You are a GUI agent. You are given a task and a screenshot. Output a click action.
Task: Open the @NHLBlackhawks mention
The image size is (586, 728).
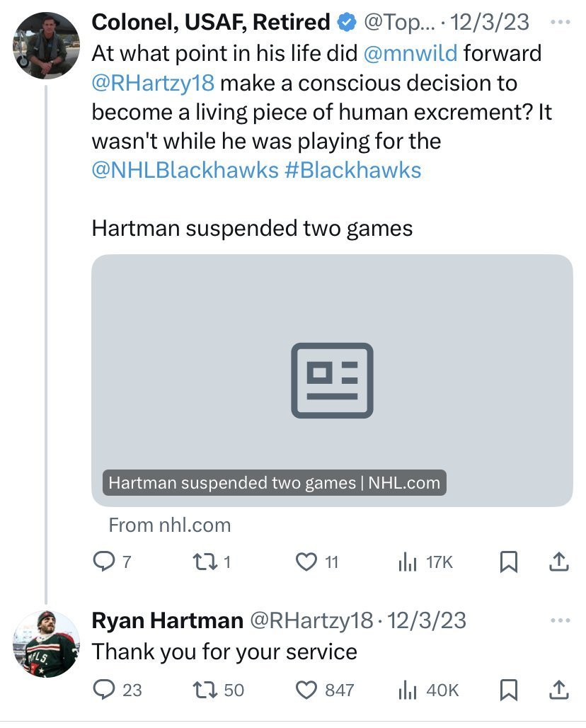pos(185,170)
